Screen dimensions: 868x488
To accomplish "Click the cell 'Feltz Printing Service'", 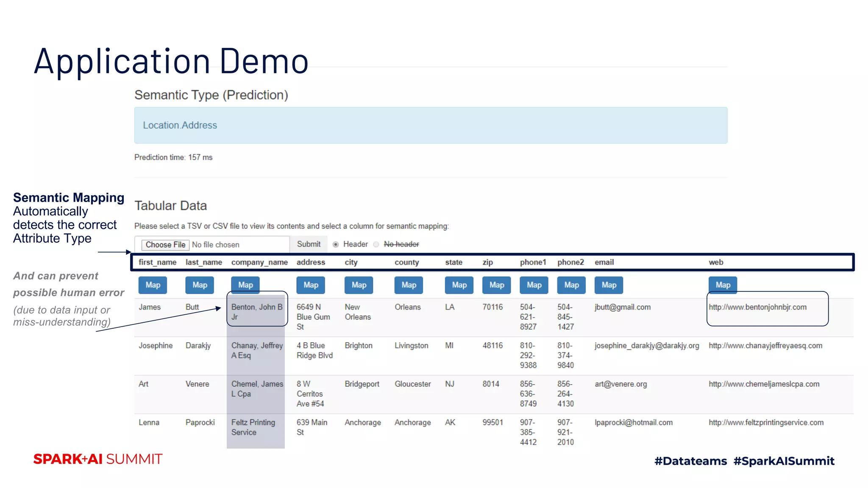I will tap(253, 427).
